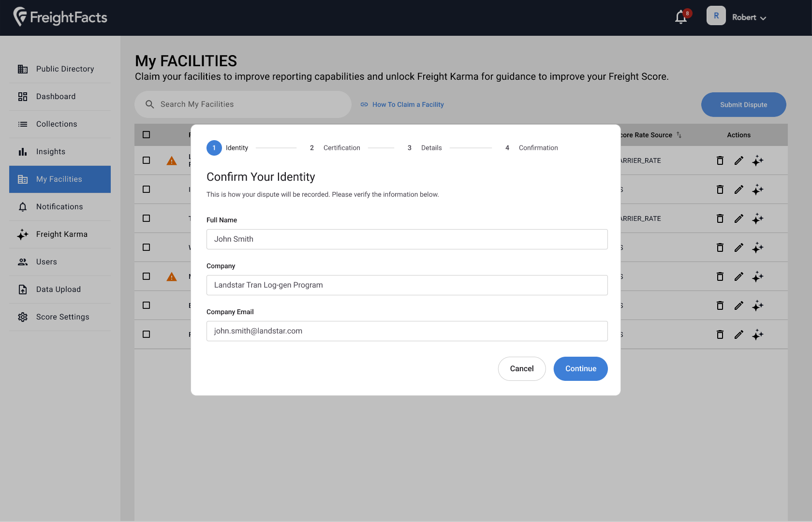Image resolution: width=812 pixels, height=522 pixels.
Task: Check the first facility row checkbox
Action: pyautogui.click(x=147, y=160)
